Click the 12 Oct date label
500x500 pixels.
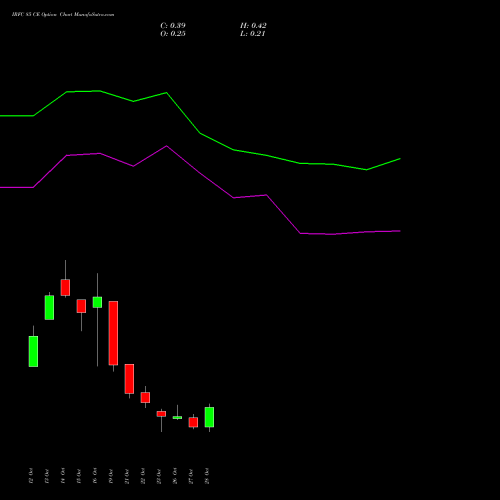coord(31,476)
